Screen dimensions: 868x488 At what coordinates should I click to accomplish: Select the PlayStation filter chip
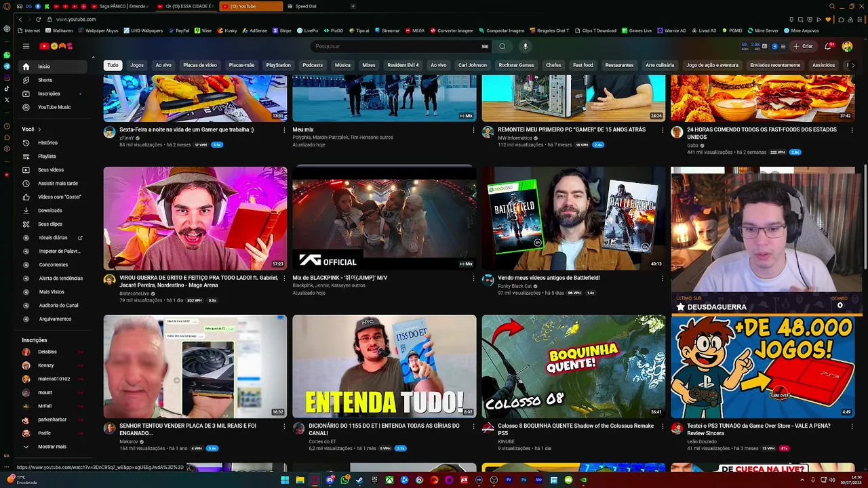pos(278,65)
